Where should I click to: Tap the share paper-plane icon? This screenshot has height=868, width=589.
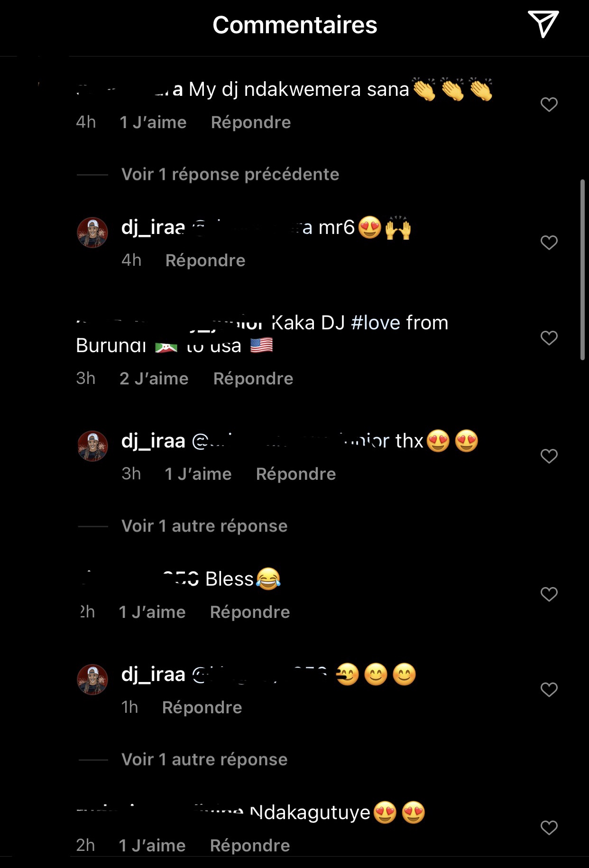543,24
